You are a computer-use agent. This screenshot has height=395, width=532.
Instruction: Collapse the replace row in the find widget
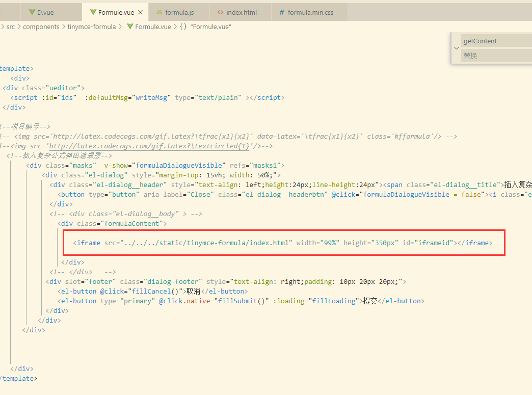pos(457,48)
